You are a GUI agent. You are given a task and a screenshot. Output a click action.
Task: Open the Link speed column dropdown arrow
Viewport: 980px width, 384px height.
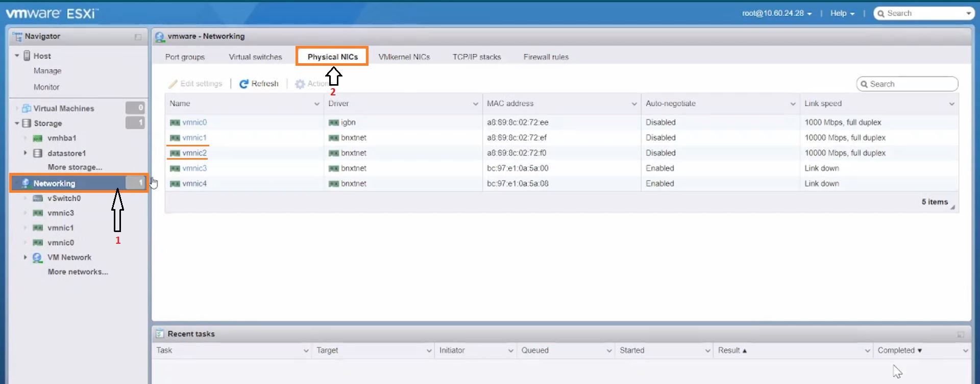(951, 104)
